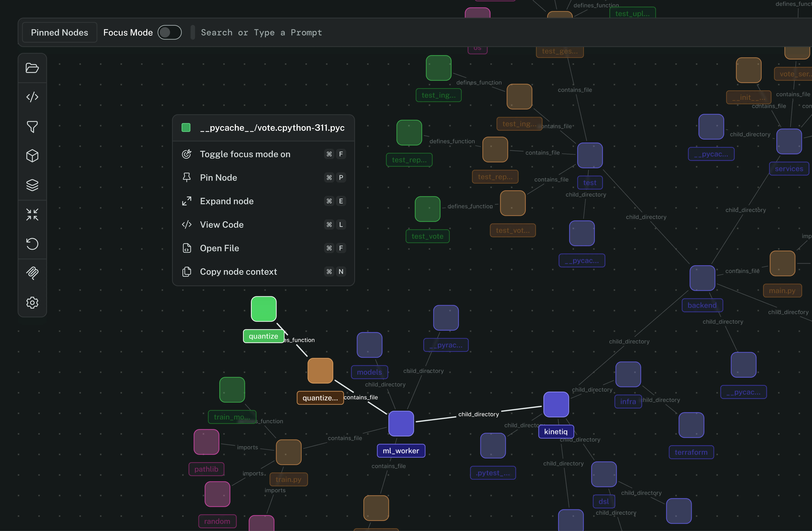Click the green swatch beside vote.cpython-311.pyc
812x531 pixels.
[x=186, y=128]
